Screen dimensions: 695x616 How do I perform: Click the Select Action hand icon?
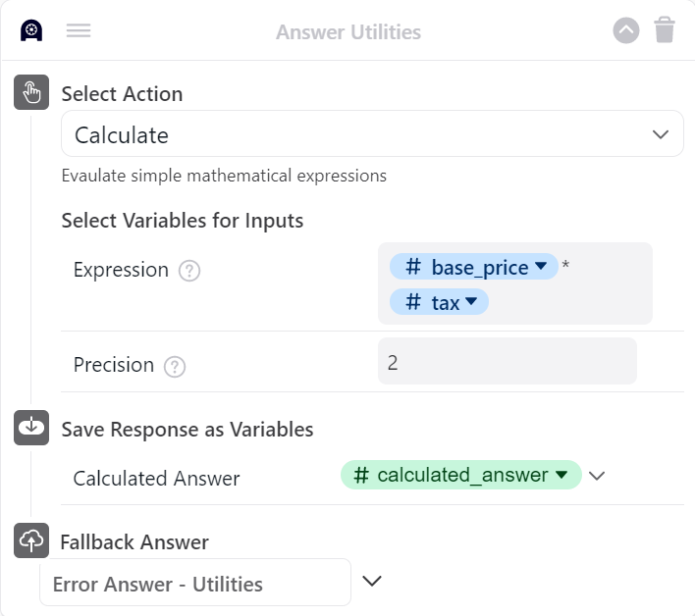coord(31,93)
